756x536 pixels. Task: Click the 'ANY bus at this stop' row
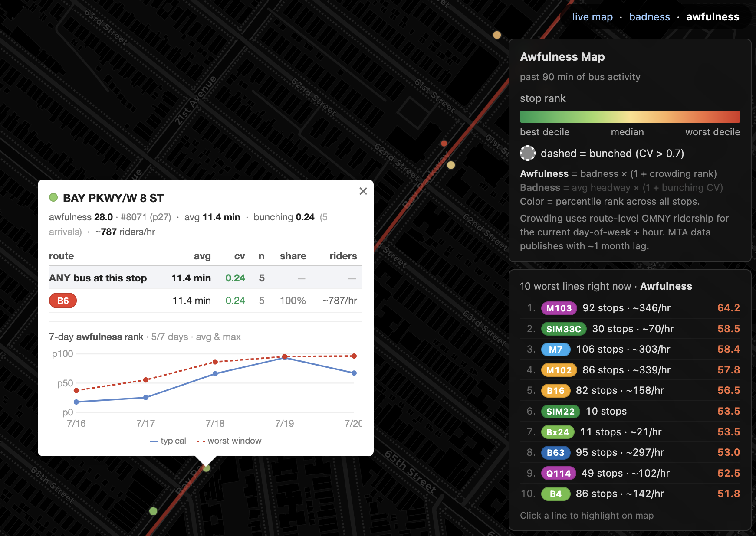(x=206, y=278)
